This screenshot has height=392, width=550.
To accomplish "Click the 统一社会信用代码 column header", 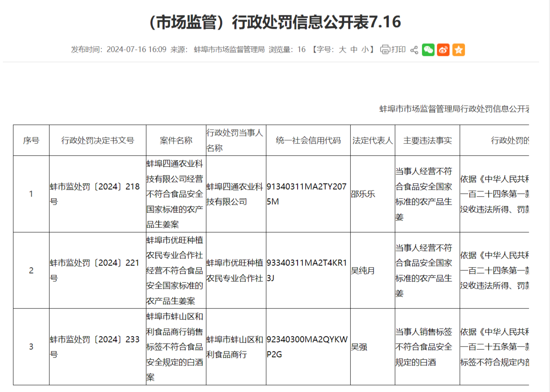I will click(x=308, y=140).
